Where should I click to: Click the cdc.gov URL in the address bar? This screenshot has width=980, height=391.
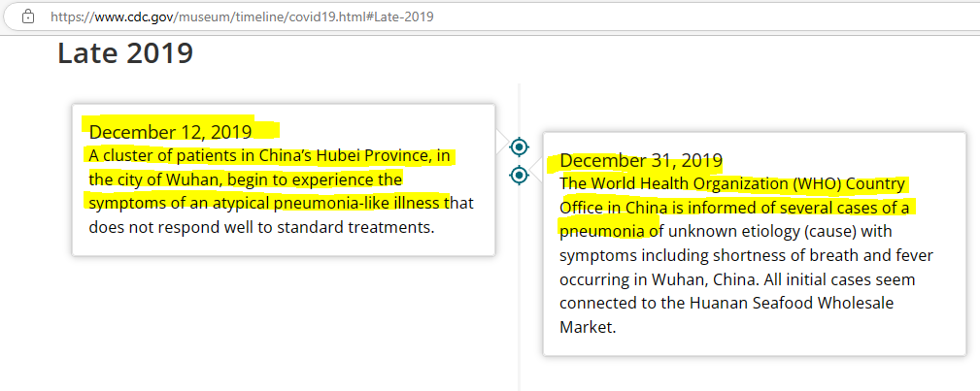click(242, 16)
